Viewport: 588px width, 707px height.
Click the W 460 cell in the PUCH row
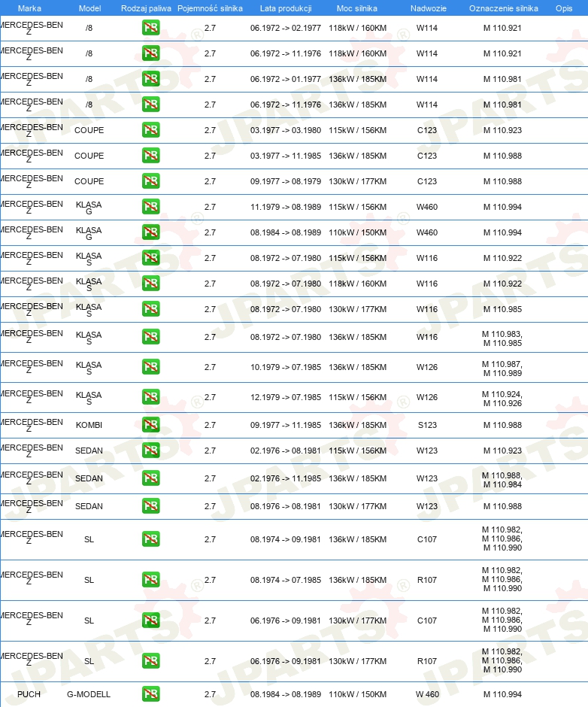pyautogui.click(x=427, y=694)
